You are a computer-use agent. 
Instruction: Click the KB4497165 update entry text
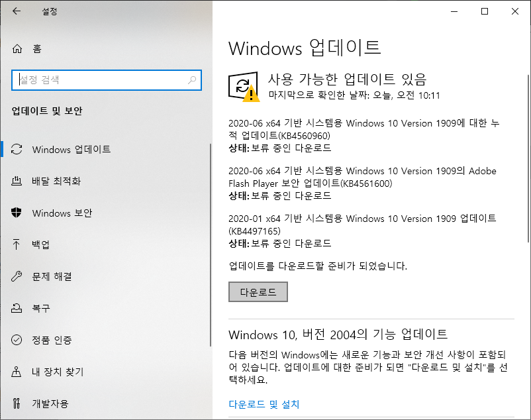[362, 225]
